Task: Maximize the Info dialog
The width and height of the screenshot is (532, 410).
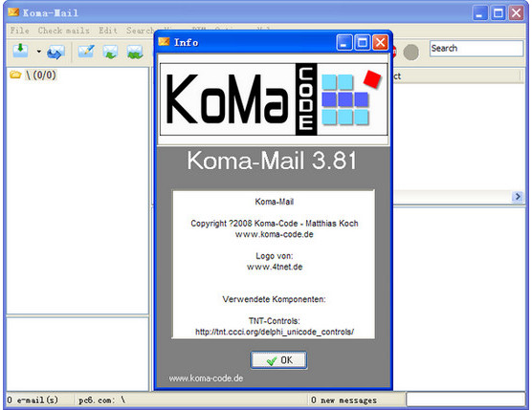Action: click(363, 43)
